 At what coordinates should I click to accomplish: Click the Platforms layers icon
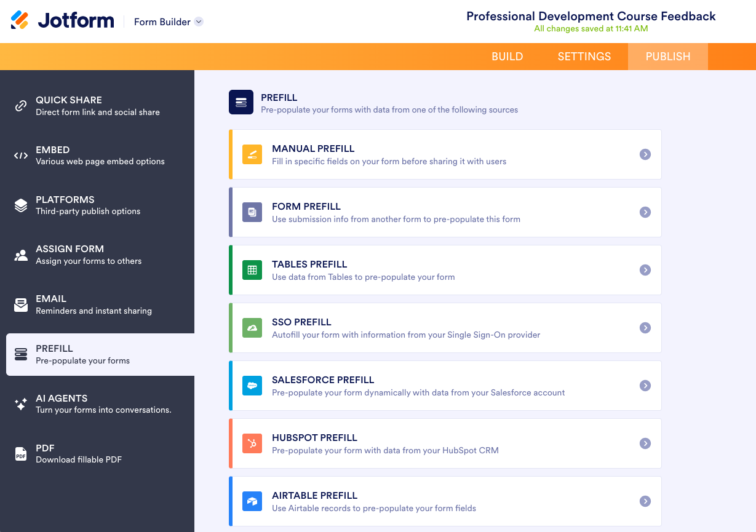click(x=21, y=205)
